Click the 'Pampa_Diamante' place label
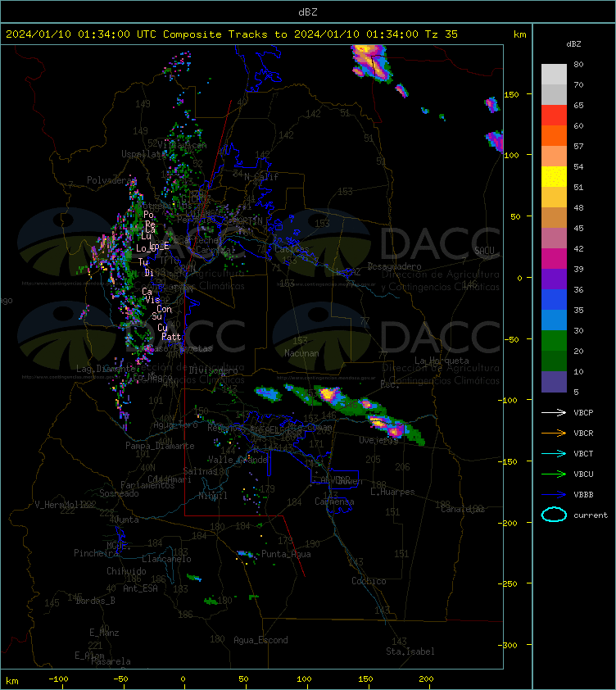Viewport: 616px width, 690px height. 160,446
